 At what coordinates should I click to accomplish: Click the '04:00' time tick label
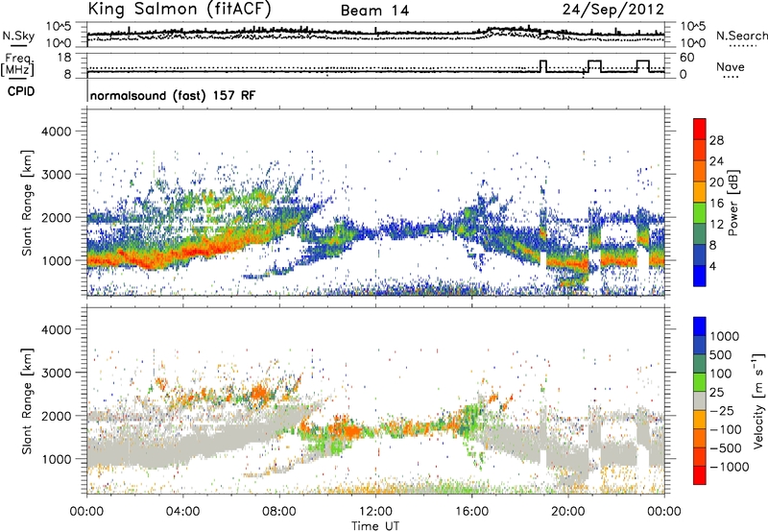[182, 512]
